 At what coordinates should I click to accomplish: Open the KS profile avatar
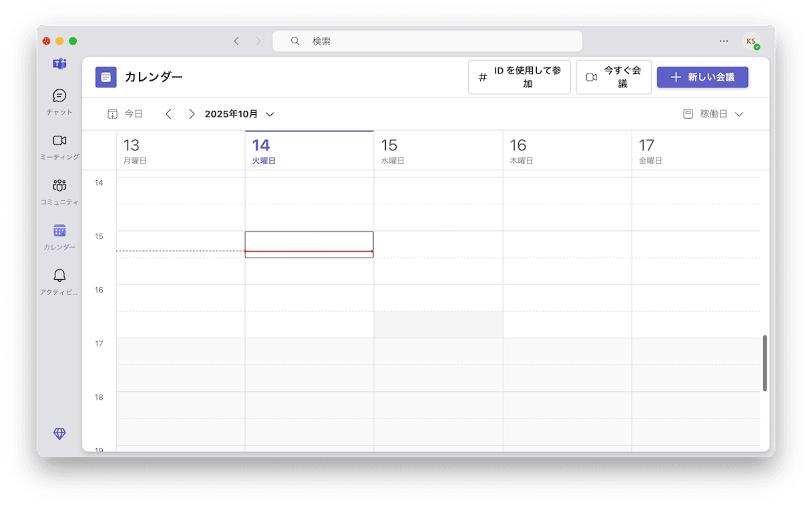point(751,41)
